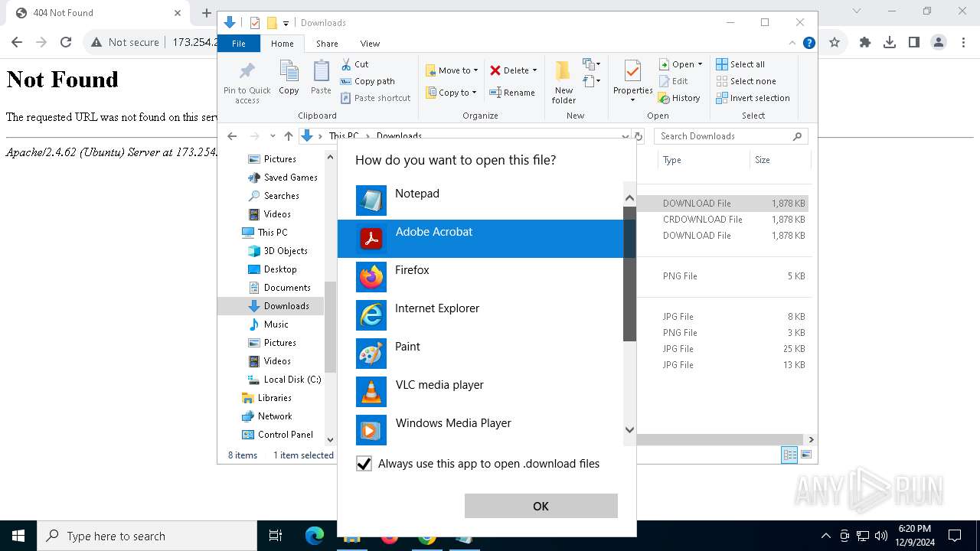Viewport: 980px width, 551px height.
Task: Open Chrome downloads icon
Action: coord(889,43)
